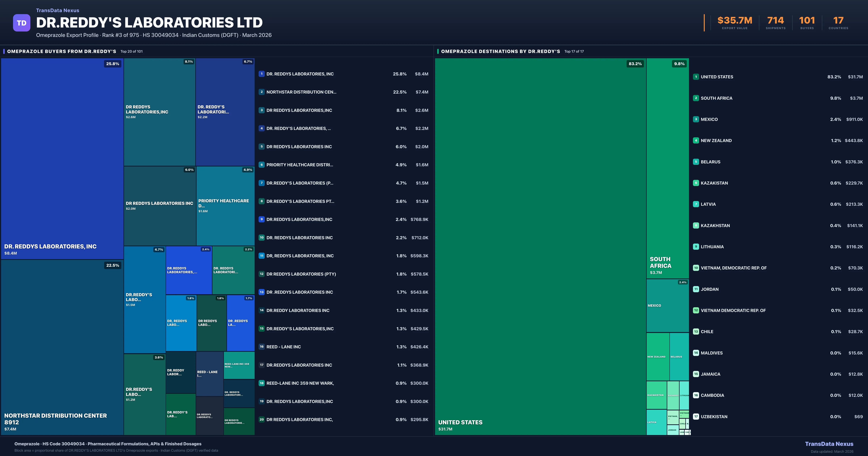This screenshot has width=868, height=456.
Task: Click rank badge 17 beside UZBEKISTAN
Action: click(x=696, y=417)
